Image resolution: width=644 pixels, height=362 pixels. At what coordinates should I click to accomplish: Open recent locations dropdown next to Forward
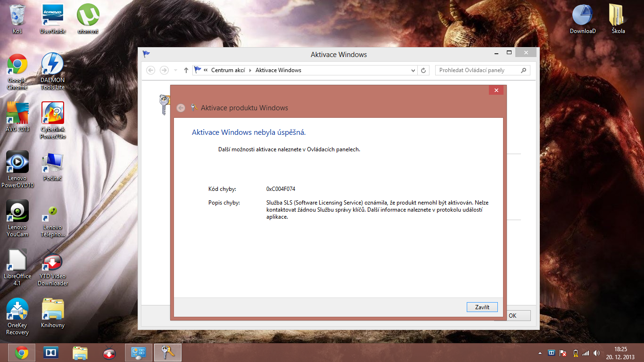pos(175,70)
